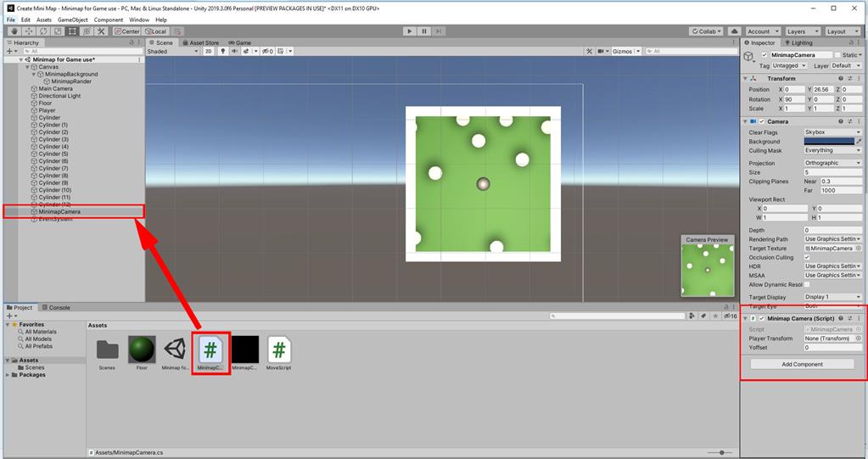Open Minimap Camera script options menu
The width and height of the screenshot is (868, 459).
(x=859, y=318)
